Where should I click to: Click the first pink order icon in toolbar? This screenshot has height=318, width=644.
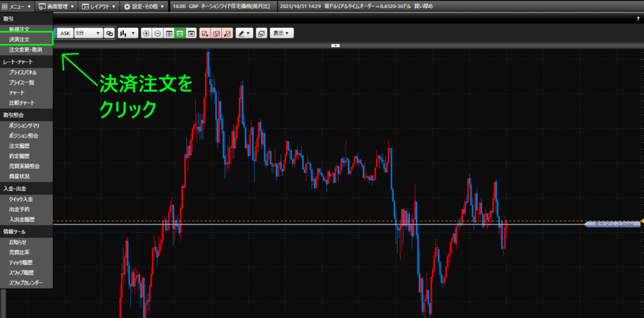(204, 33)
